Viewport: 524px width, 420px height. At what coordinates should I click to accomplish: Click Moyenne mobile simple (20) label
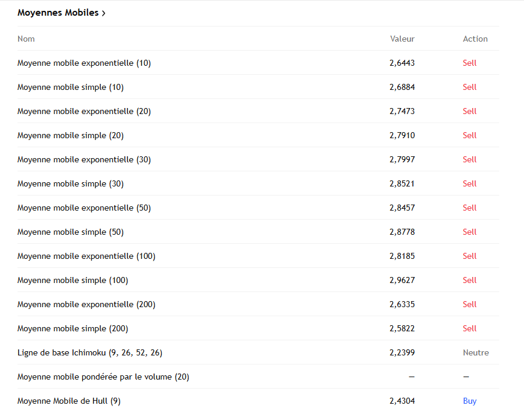tap(71, 135)
